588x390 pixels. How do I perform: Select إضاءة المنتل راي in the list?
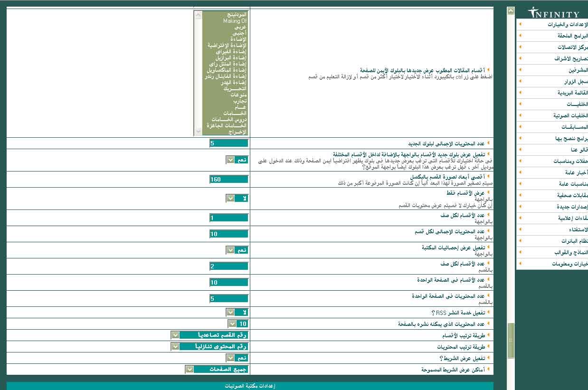tap(225, 64)
